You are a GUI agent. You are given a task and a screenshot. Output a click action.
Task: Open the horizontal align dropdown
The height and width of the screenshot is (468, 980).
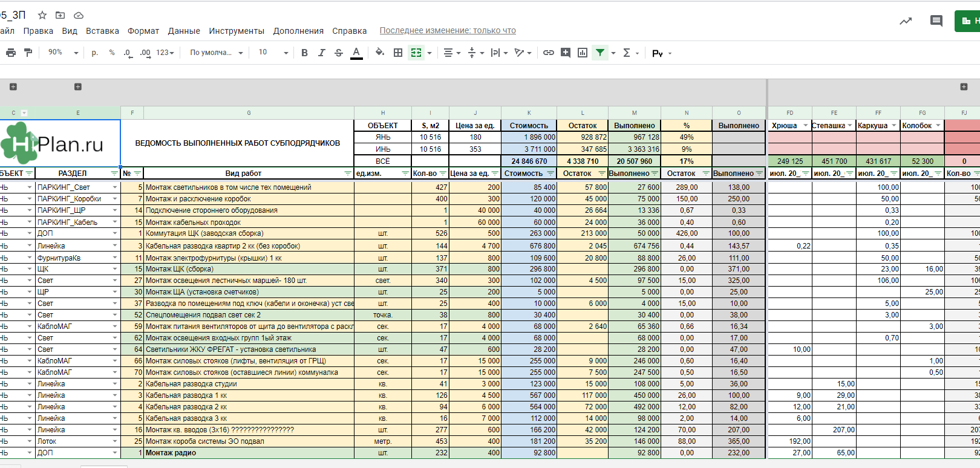[x=452, y=53]
